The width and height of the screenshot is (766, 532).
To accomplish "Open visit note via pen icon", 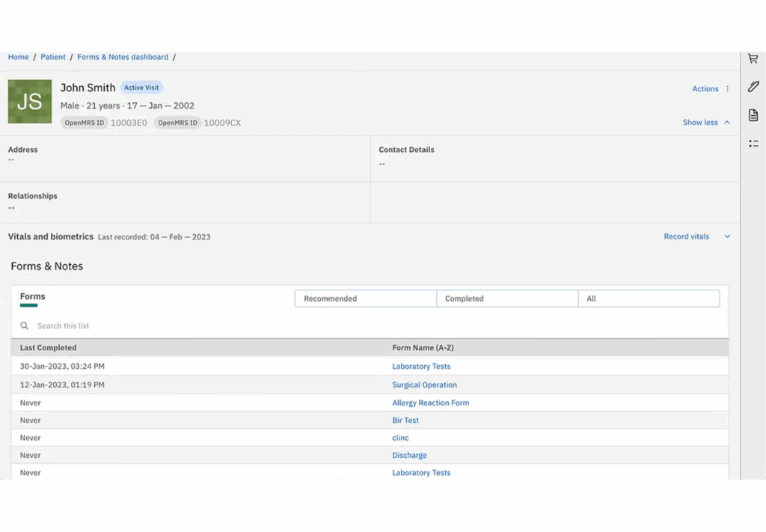I will pyautogui.click(x=753, y=87).
